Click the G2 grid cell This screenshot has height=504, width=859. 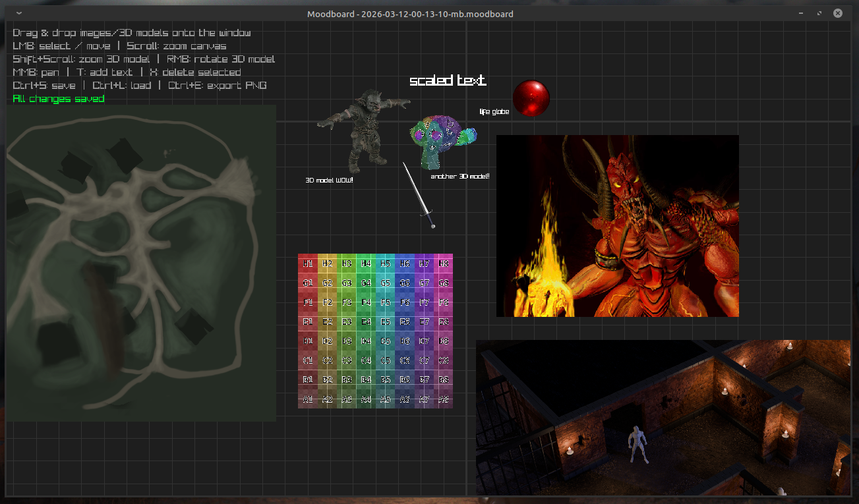(x=327, y=283)
